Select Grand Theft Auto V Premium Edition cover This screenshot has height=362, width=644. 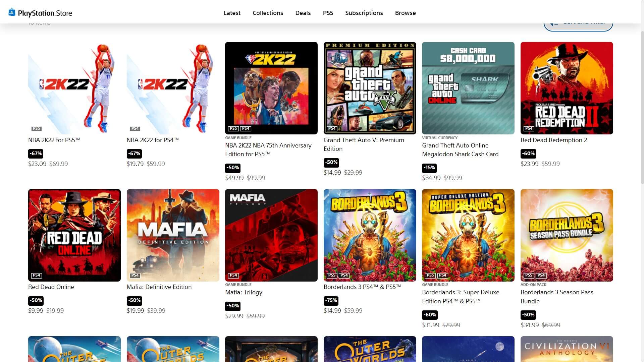click(369, 88)
